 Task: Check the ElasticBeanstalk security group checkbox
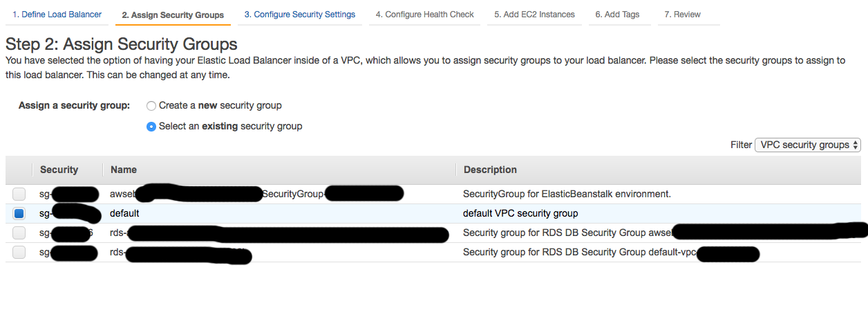click(19, 194)
